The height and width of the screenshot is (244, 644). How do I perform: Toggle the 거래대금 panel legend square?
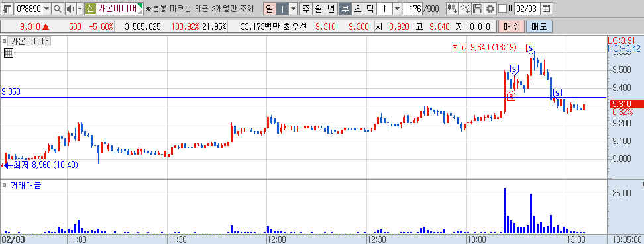[x=4, y=185]
